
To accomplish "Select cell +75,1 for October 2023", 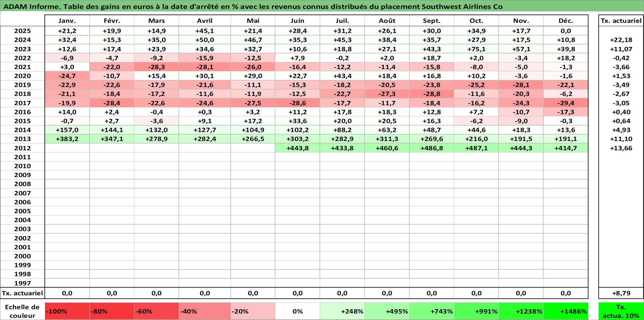I will [x=476, y=49].
